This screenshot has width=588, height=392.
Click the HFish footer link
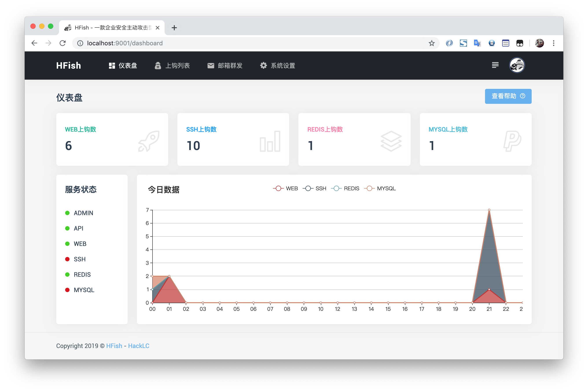pos(114,346)
